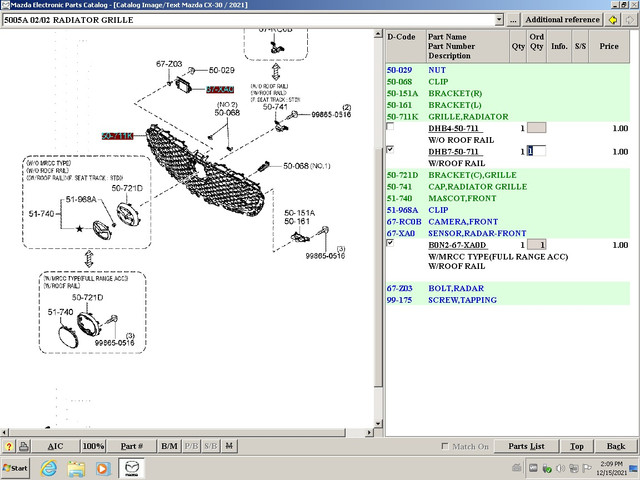Click the Parts List button
This screenshot has height=480, width=640.
pos(526,446)
